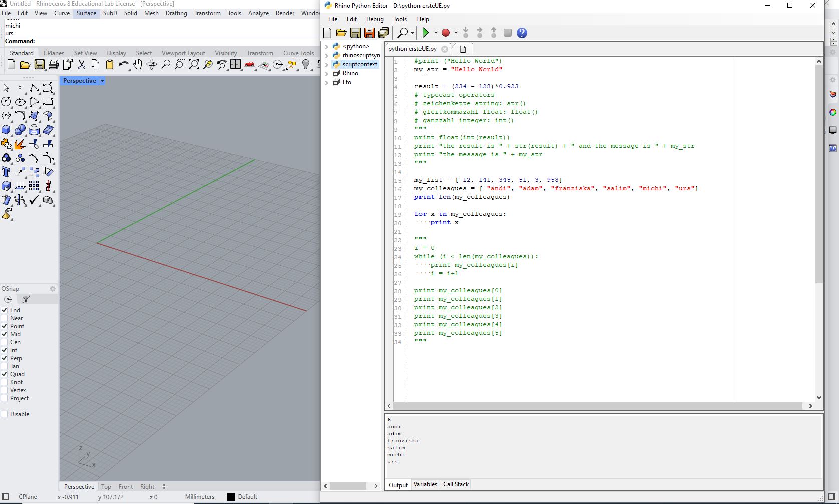Switch to the Variables tab in the output panel
The width and height of the screenshot is (839, 504).
coord(425,484)
